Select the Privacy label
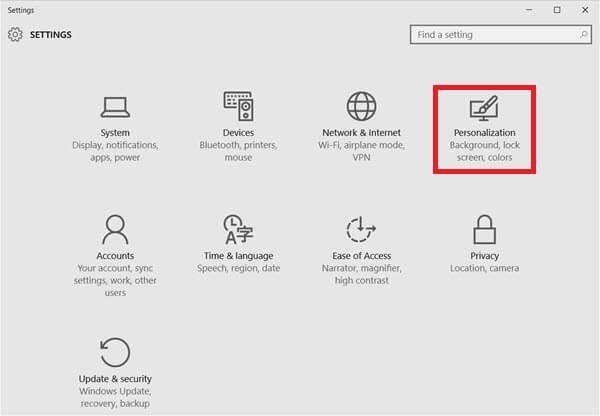 pos(484,256)
